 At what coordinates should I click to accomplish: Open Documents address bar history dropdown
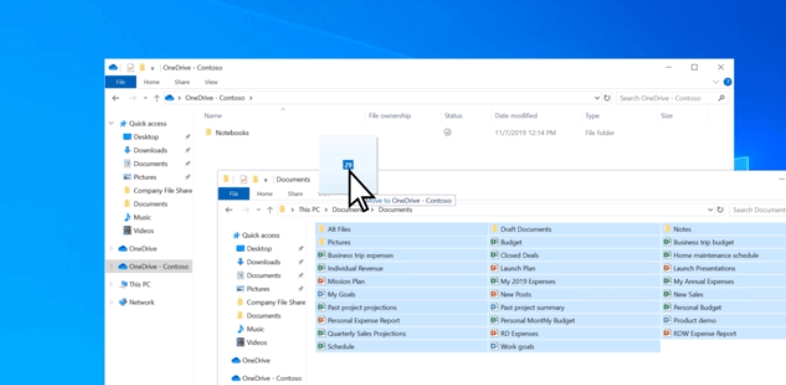(710, 210)
